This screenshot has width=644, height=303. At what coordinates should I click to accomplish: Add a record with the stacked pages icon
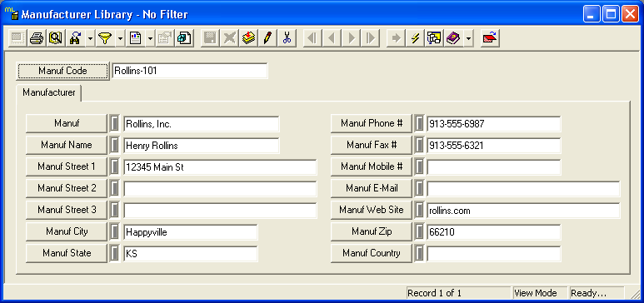point(248,38)
